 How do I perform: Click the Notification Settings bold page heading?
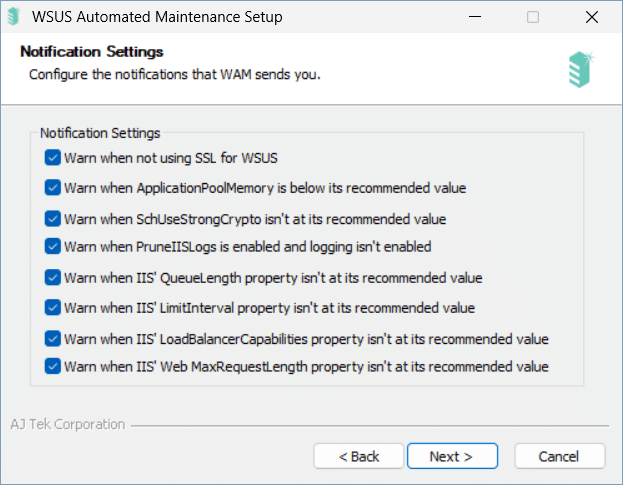tap(92, 52)
